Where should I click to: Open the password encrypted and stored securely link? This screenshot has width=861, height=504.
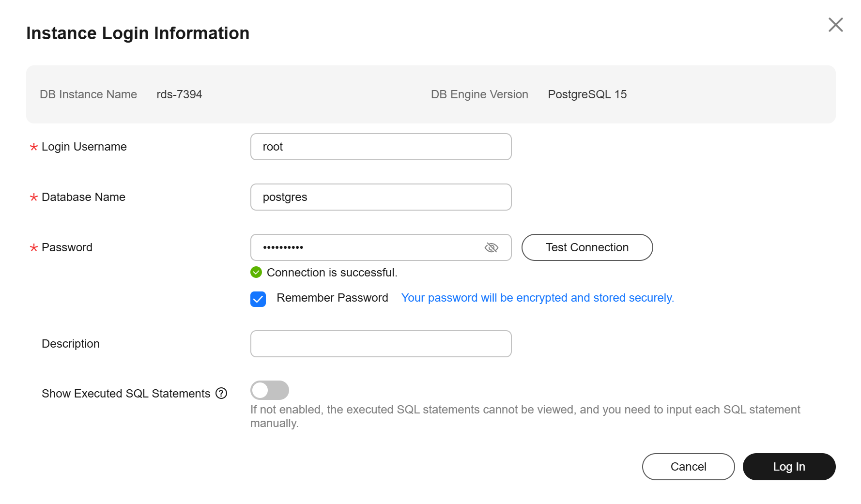(x=538, y=298)
